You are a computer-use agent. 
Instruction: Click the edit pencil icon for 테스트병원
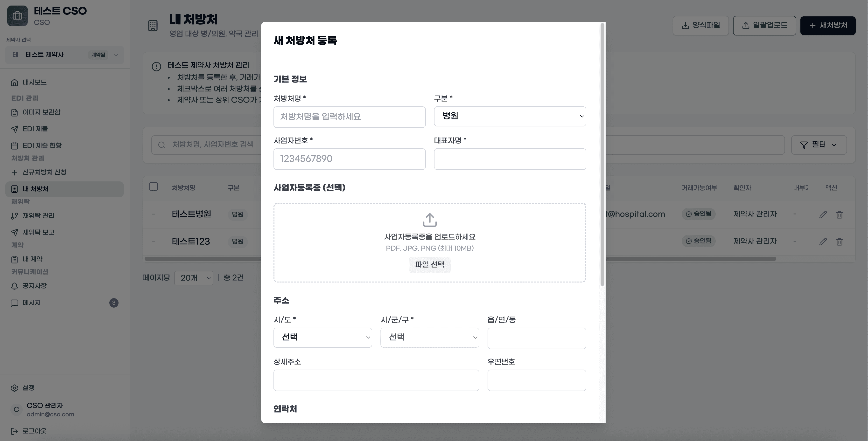823,214
